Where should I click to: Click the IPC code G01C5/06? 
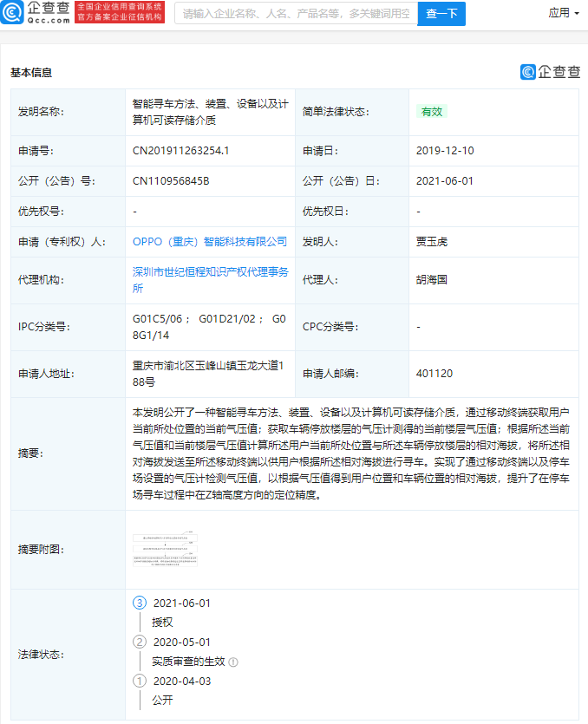155,318
